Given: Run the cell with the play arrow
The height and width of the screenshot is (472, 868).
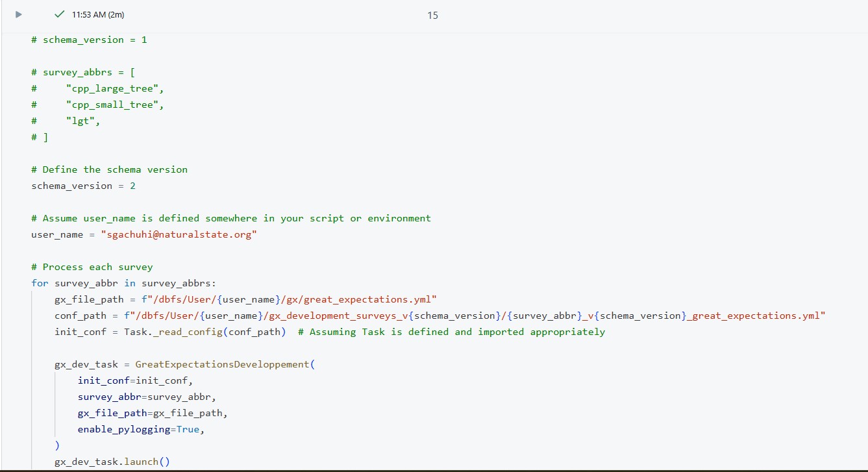Looking at the screenshot, I should pos(19,14).
